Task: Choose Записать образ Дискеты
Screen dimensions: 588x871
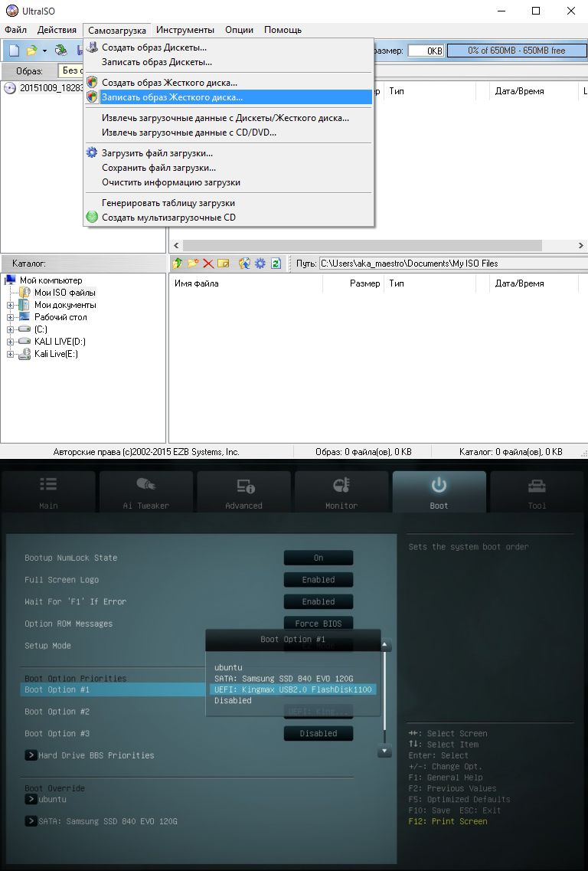Action: click(229, 62)
